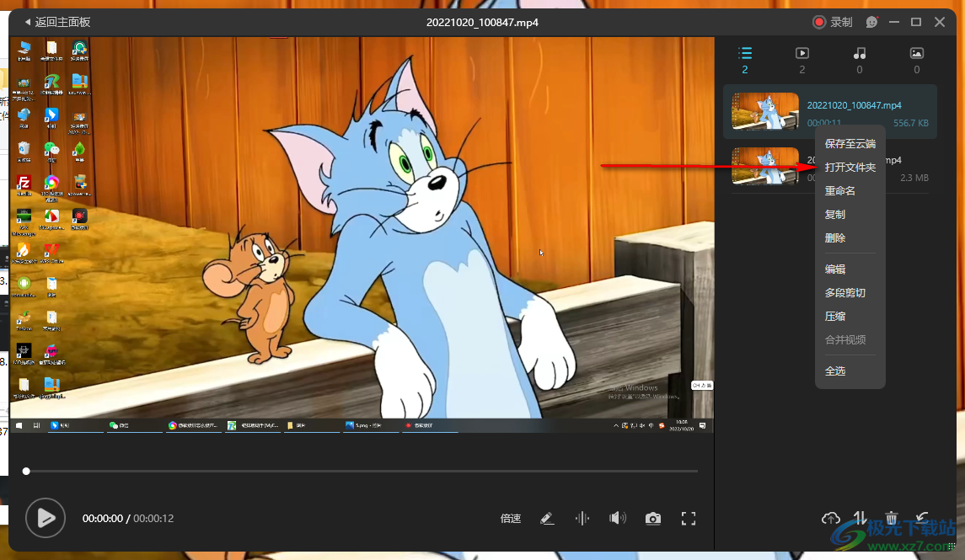Click the 00:00:12 total duration text
The image size is (965, 560).
pos(153,519)
